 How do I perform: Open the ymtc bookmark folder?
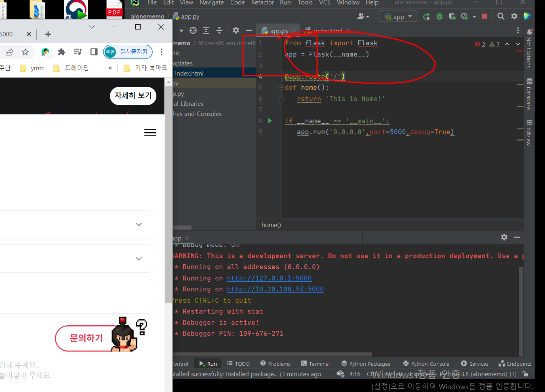click(x=32, y=68)
